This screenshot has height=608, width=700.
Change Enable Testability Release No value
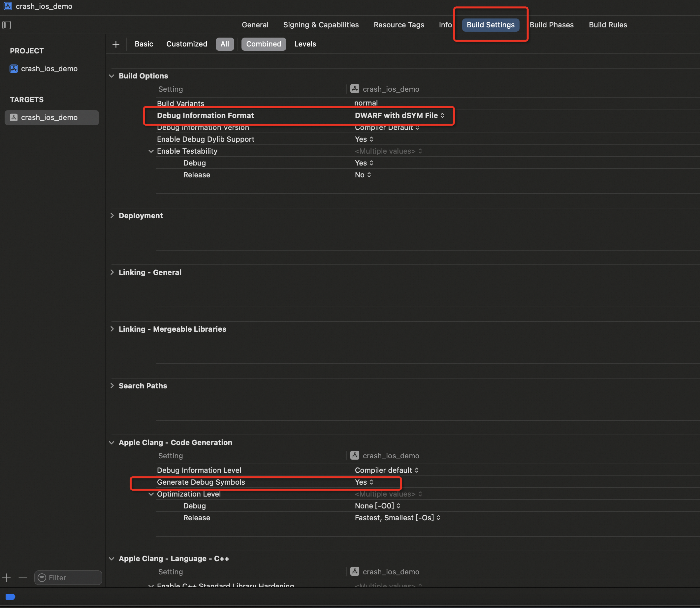(363, 175)
